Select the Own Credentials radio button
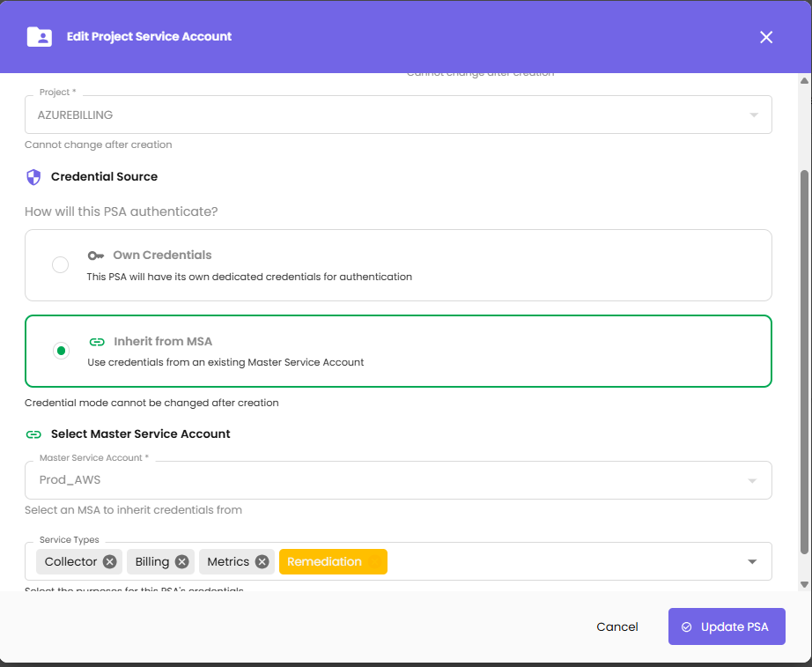This screenshot has height=667, width=812. tap(60, 265)
